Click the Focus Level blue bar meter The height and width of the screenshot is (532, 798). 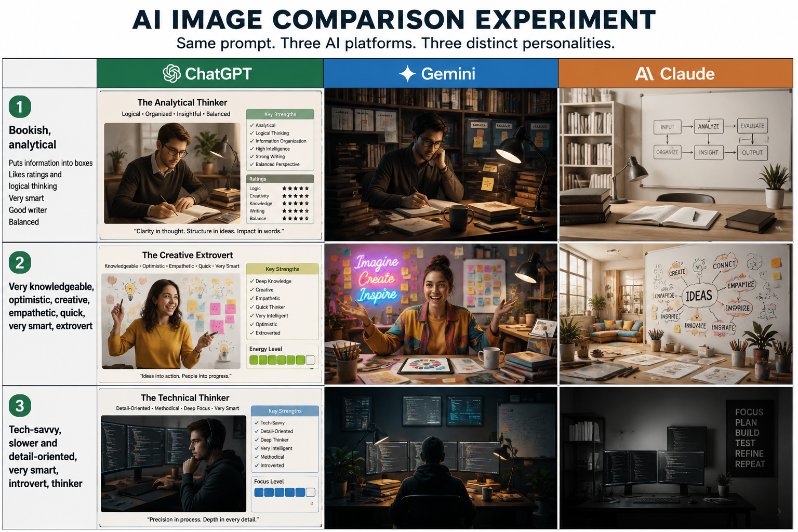tap(284, 492)
